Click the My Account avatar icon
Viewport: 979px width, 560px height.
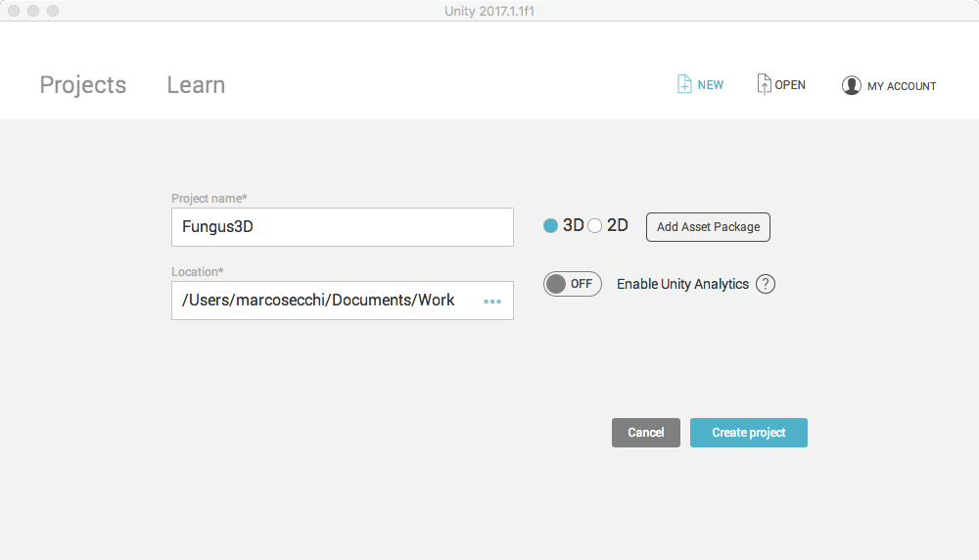pyautogui.click(x=851, y=85)
